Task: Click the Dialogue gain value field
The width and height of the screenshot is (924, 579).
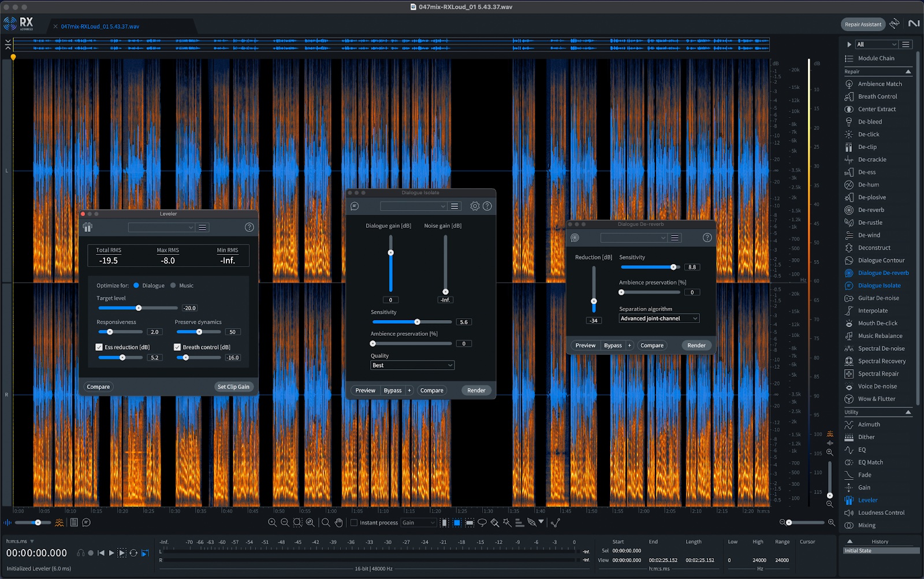Action: click(x=390, y=300)
